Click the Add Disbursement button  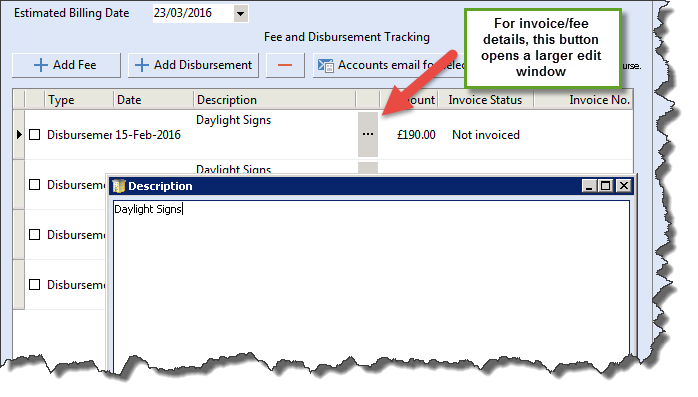(x=193, y=65)
